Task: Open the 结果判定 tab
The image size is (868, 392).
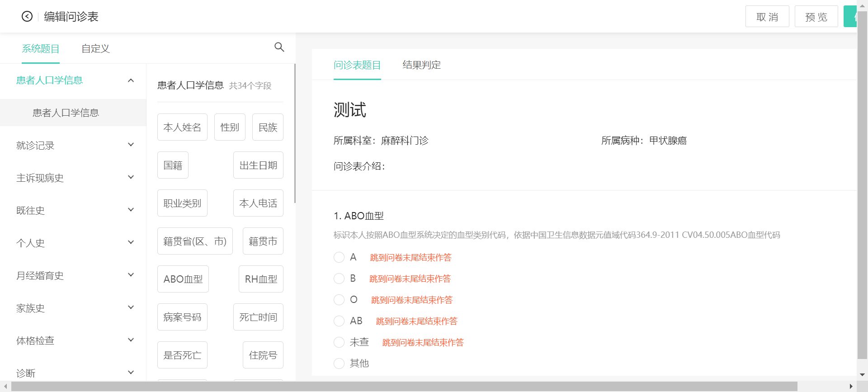Action: pyautogui.click(x=422, y=65)
